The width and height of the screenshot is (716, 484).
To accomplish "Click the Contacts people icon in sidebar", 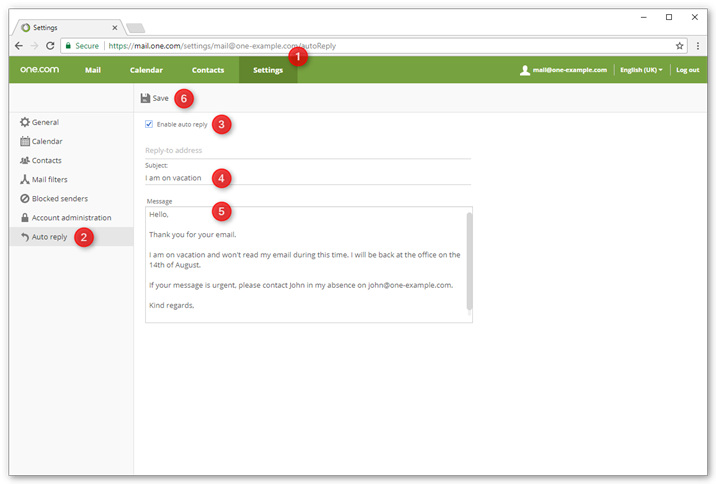I will (x=25, y=160).
